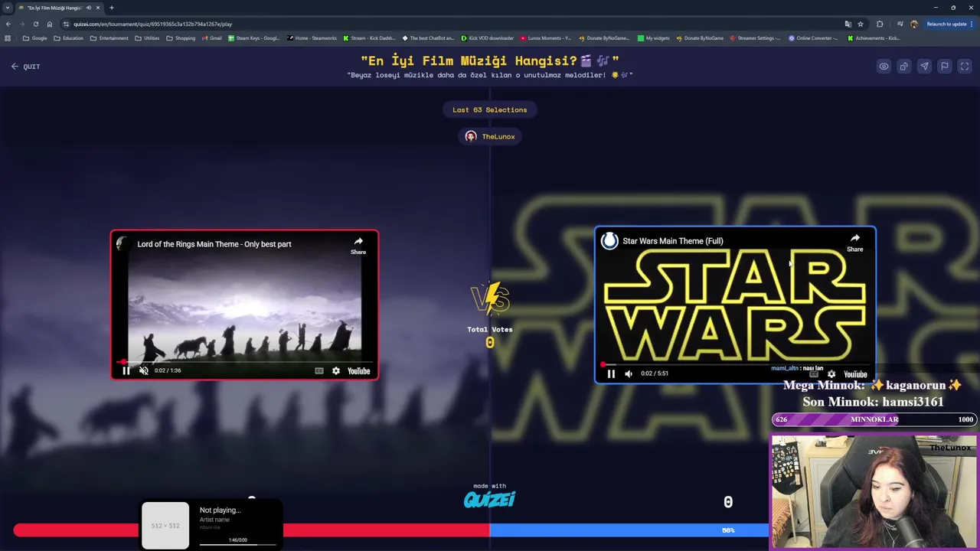The image size is (980, 551).
Task: Mute the tab via its speaker icon
Action: pos(89,8)
